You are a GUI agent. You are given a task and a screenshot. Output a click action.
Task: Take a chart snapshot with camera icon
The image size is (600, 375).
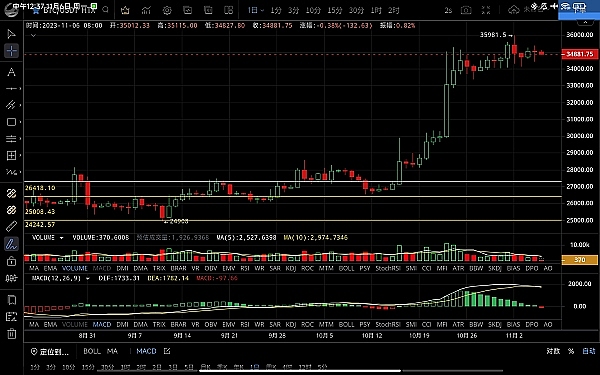click(x=466, y=10)
